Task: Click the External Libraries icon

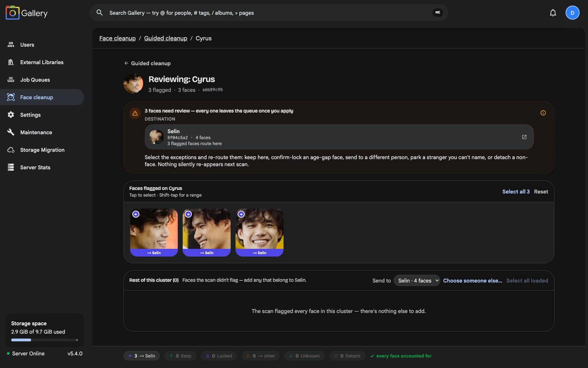Action: 11,62
